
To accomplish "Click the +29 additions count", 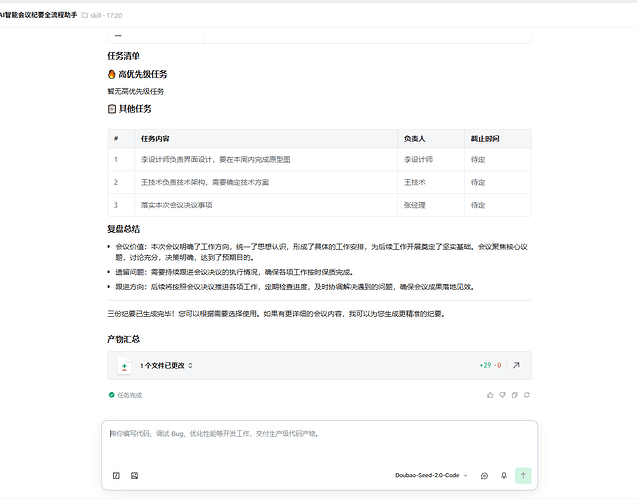I will click(x=485, y=365).
